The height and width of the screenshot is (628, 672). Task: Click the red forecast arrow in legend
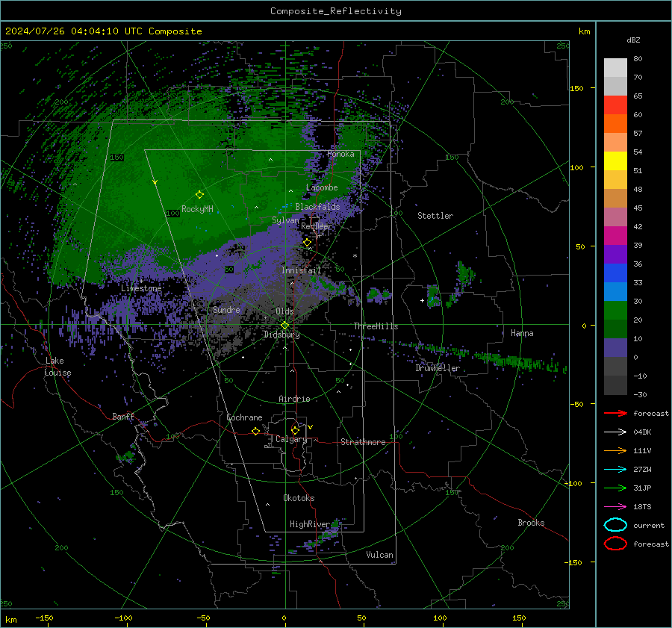pyautogui.click(x=615, y=413)
